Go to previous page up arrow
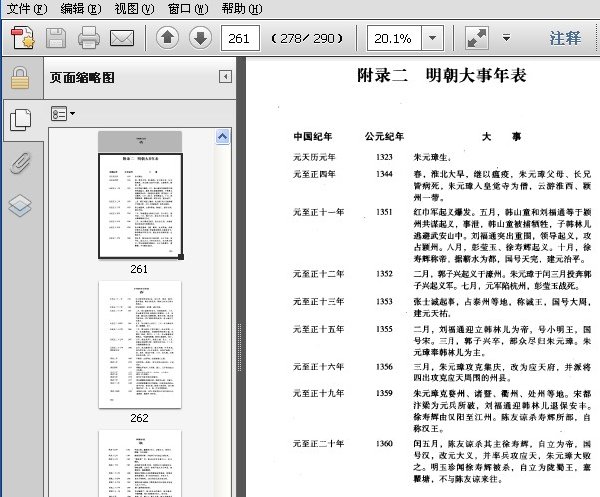Screen dimensions: 600x497 pos(167,38)
